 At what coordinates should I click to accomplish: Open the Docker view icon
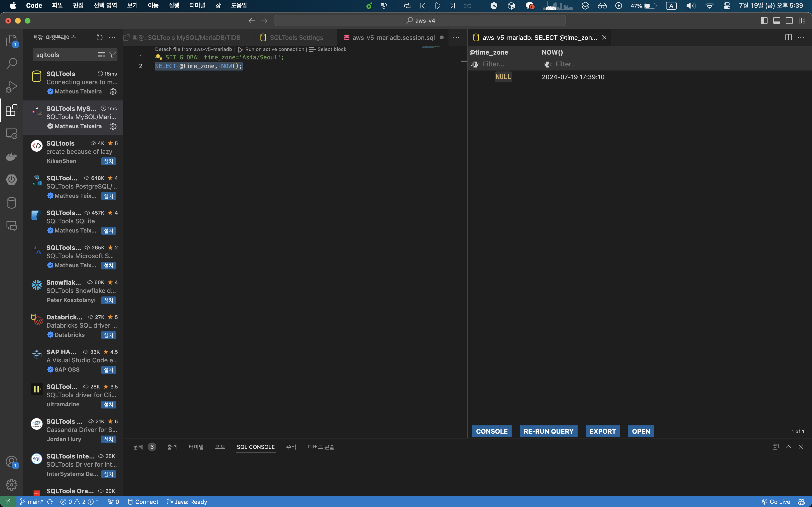click(11, 156)
